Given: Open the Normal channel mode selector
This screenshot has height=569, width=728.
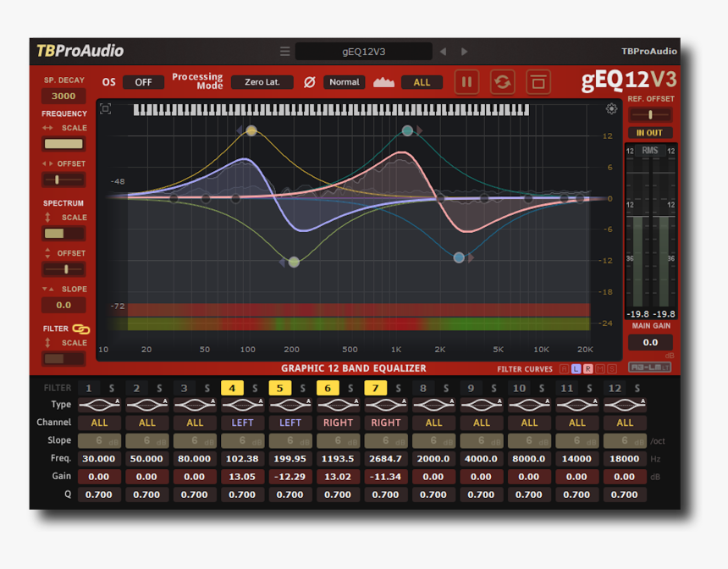Looking at the screenshot, I should pyautogui.click(x=344, y=81).
